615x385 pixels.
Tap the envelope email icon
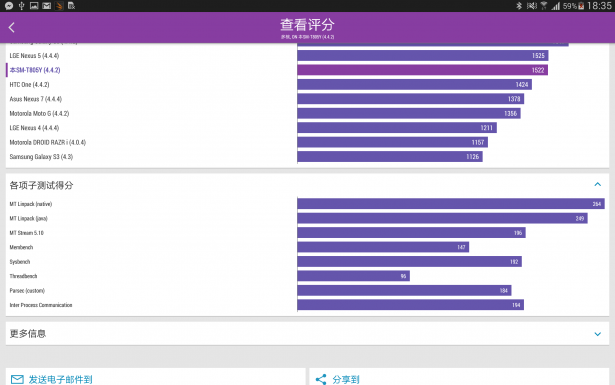tap(17, 379)
